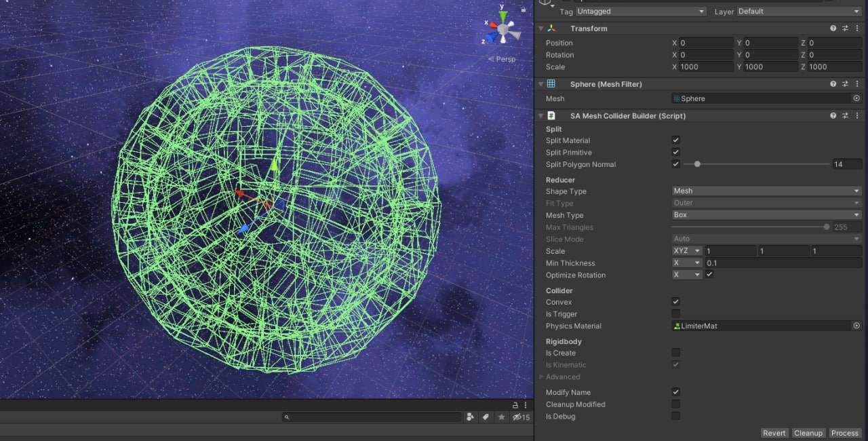Open the Mesh Type dropdown showing Box

[766, 215]
